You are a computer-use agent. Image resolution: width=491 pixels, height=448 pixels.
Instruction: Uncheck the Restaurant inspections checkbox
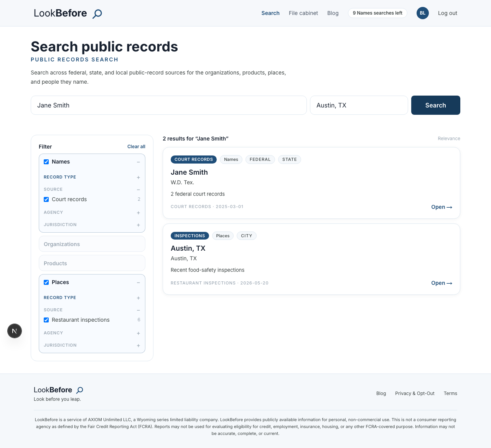[x=46, y=320]
